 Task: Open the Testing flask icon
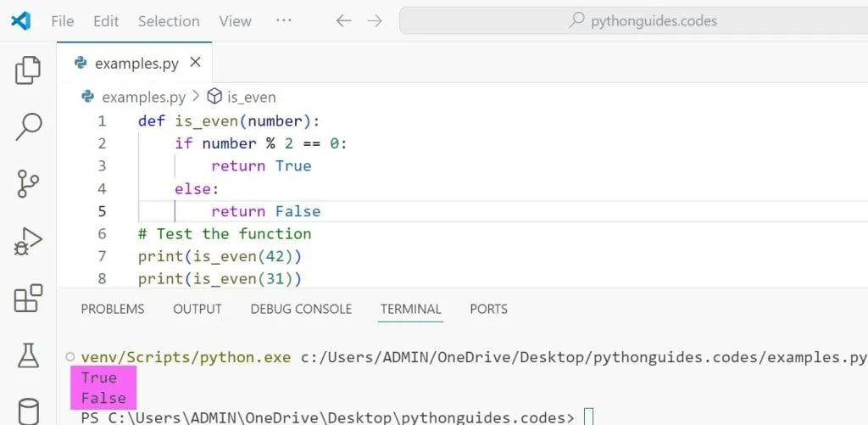[x=28, y=355]
